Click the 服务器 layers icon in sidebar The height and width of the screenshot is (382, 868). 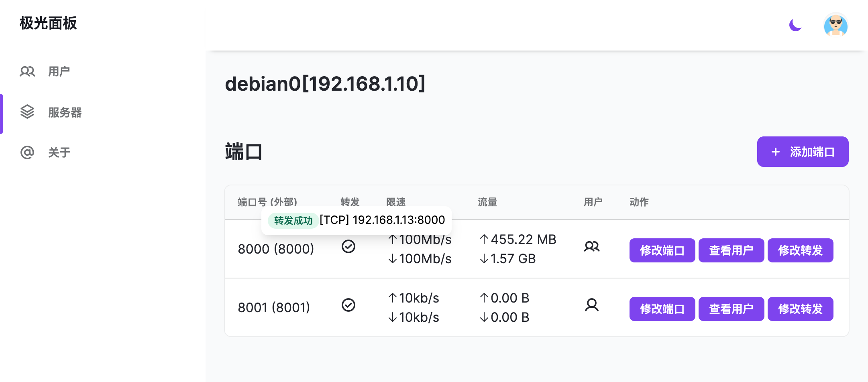27,112
